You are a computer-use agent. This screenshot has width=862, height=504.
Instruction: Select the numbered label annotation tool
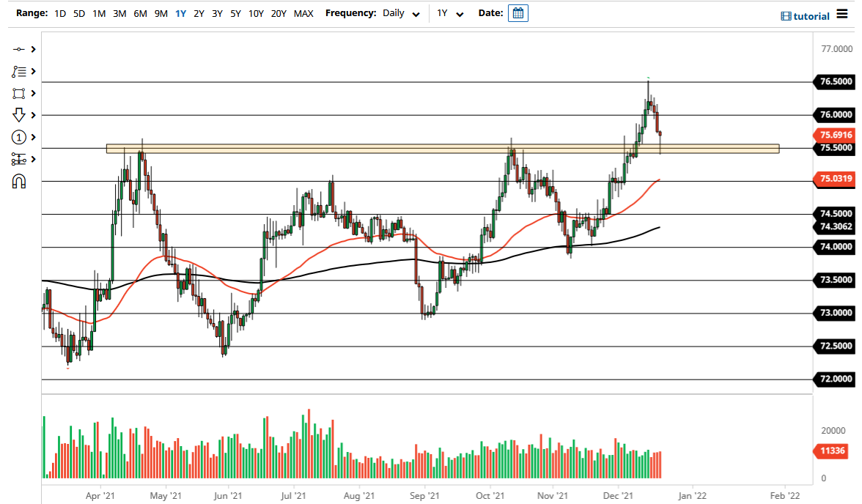coord(20,137)
